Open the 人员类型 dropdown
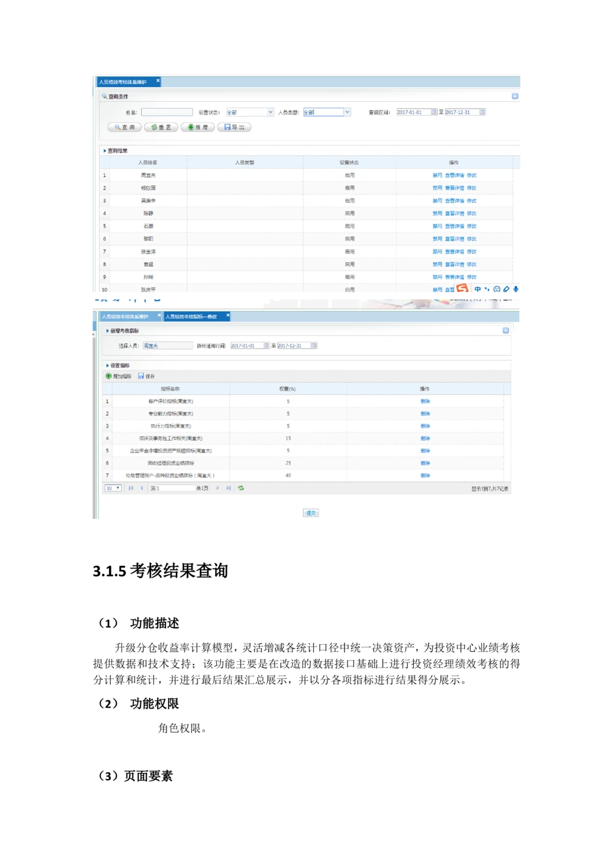 [x=347, y=112]
